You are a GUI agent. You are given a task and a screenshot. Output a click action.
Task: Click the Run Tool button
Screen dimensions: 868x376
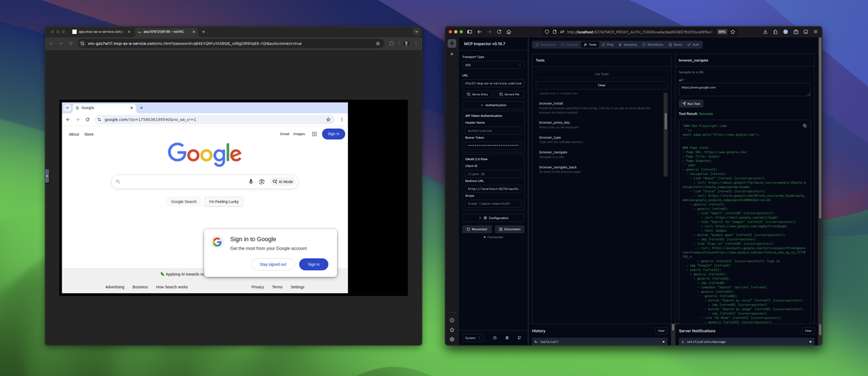(x=691, y=104)
